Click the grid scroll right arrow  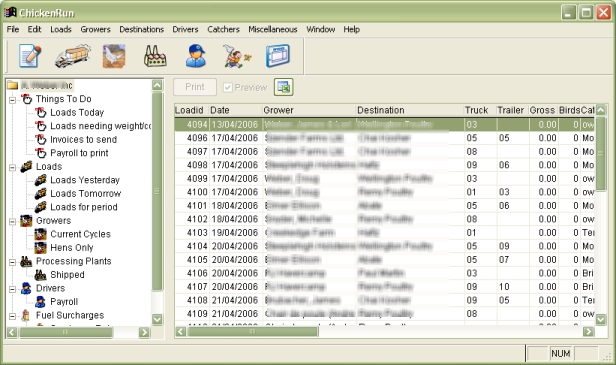(x=588, y=332)
